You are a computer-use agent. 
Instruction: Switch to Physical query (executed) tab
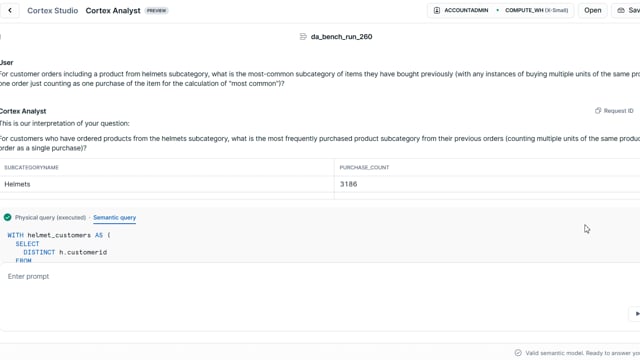tap(50, 218)
